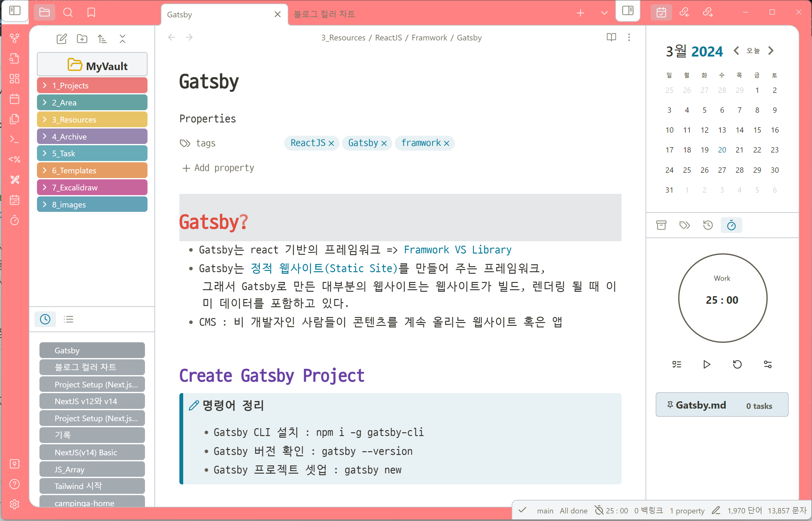
Task: Expand the 5_Task folder
Action: [x=92, y=153]
